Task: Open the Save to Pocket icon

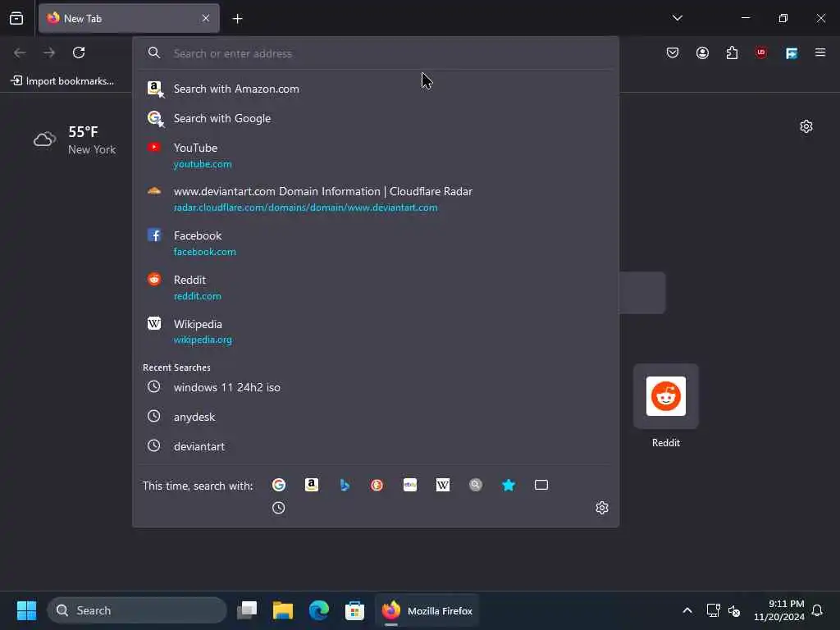Action: 673,52
